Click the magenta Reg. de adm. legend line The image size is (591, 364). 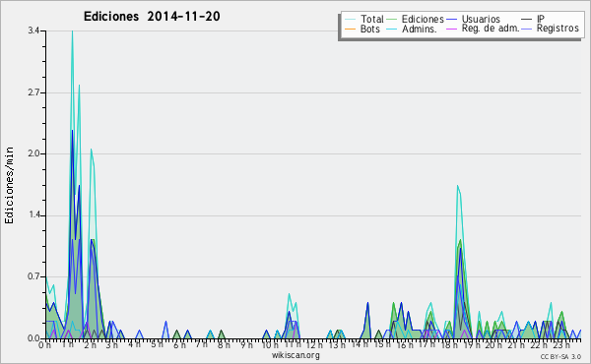pyautogui.click(x=451, y=29)
